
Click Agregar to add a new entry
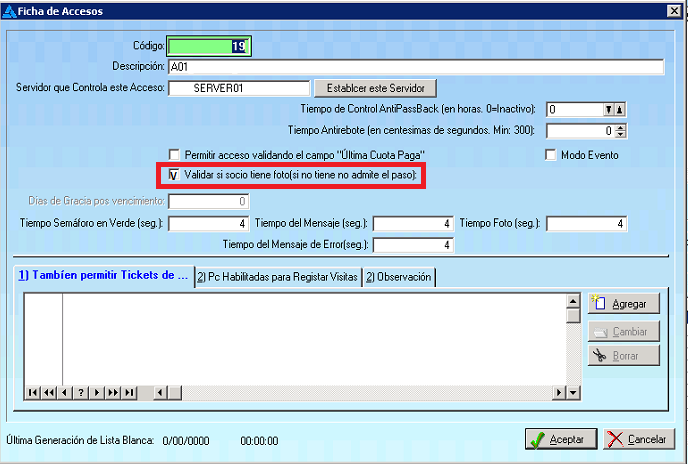click(625, 304)
